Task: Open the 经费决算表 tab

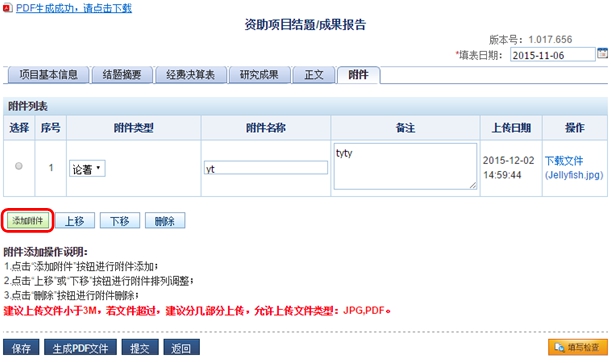Action: [x=190, y=75]
